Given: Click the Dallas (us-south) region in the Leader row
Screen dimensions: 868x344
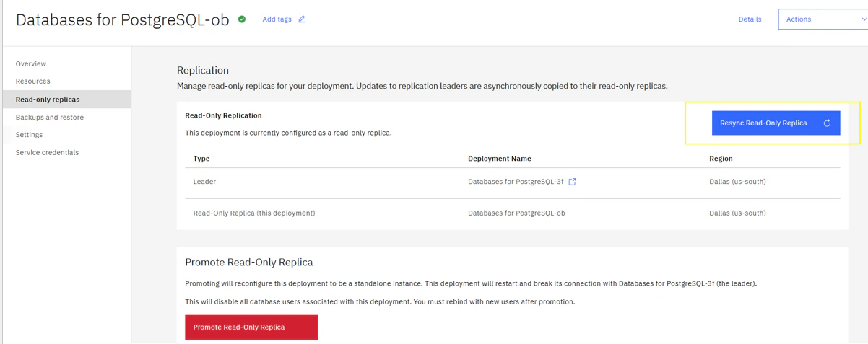Looking at the screenshot, I should (x=737, y=182).
